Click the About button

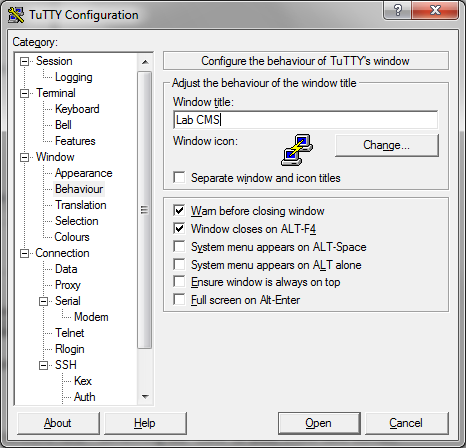[58, 423]
